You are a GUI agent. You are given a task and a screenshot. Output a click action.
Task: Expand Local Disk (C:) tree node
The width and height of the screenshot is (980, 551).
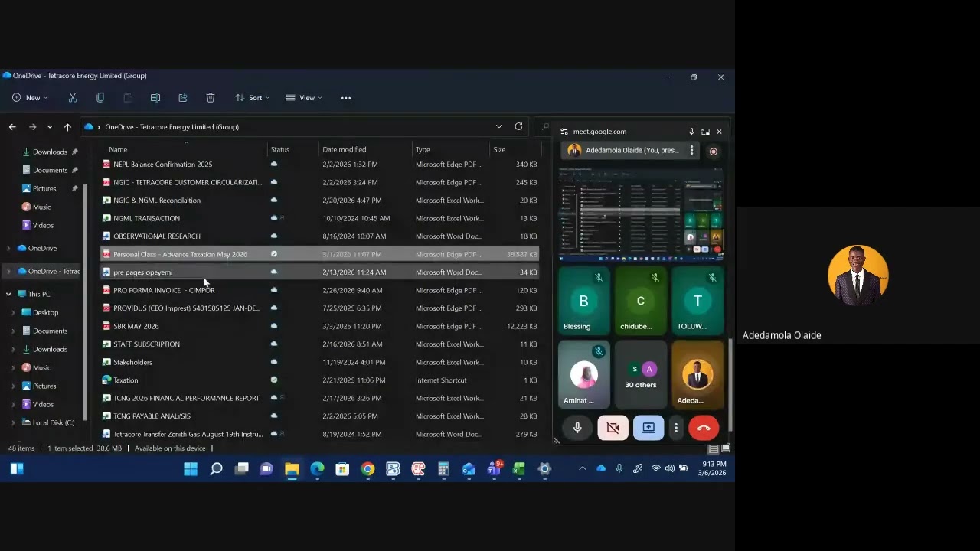pos(13,422)
